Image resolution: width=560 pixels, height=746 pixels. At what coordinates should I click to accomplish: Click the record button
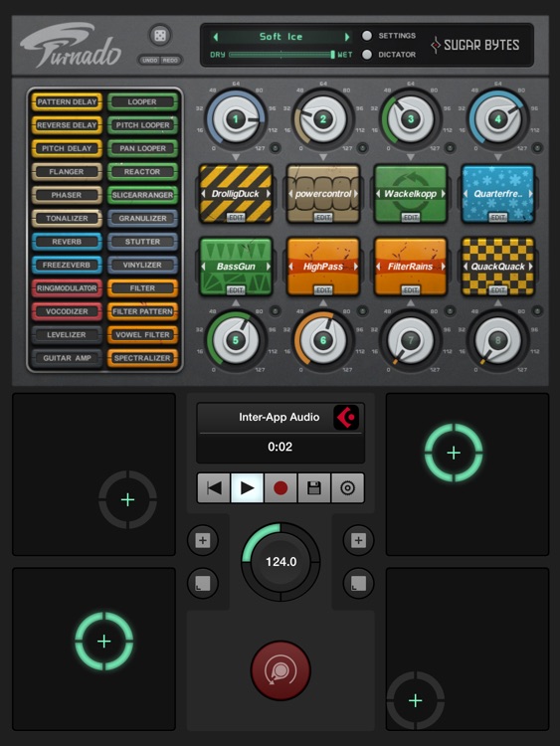(x=280, y=487)
